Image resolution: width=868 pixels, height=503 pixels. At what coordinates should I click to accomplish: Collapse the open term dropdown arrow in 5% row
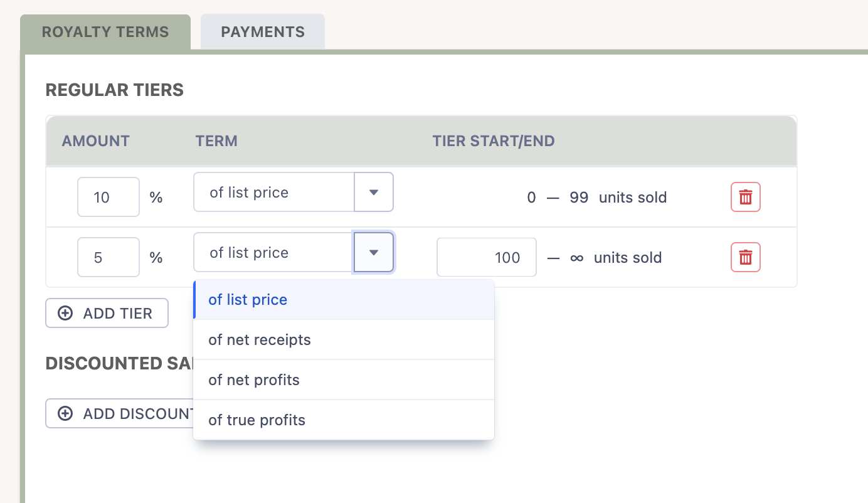point(374,253)
